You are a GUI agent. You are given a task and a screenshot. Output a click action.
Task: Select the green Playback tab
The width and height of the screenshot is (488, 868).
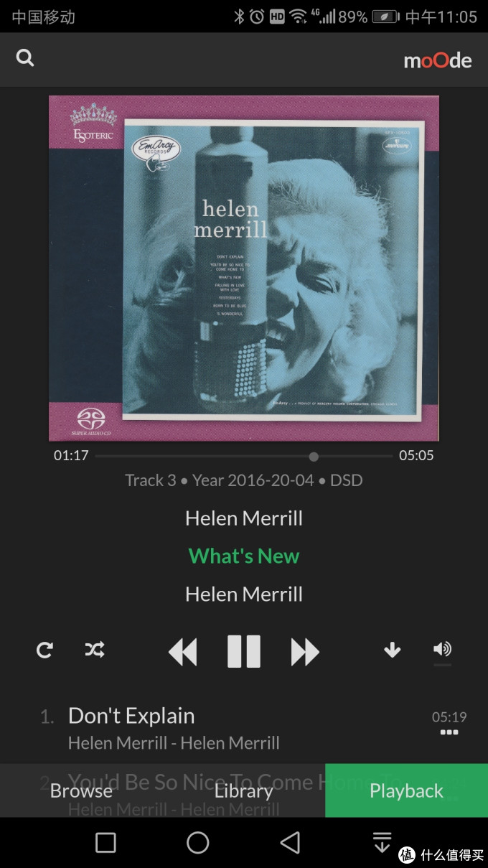406,790
